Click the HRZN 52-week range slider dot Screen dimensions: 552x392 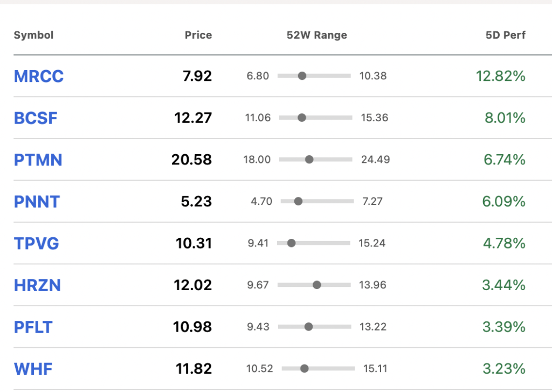tap(317, 285)
